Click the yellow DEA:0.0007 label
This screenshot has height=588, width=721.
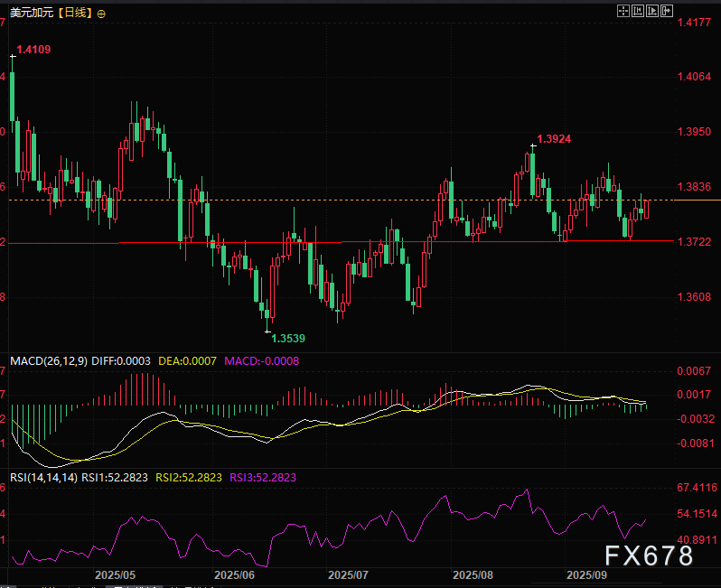187,360
